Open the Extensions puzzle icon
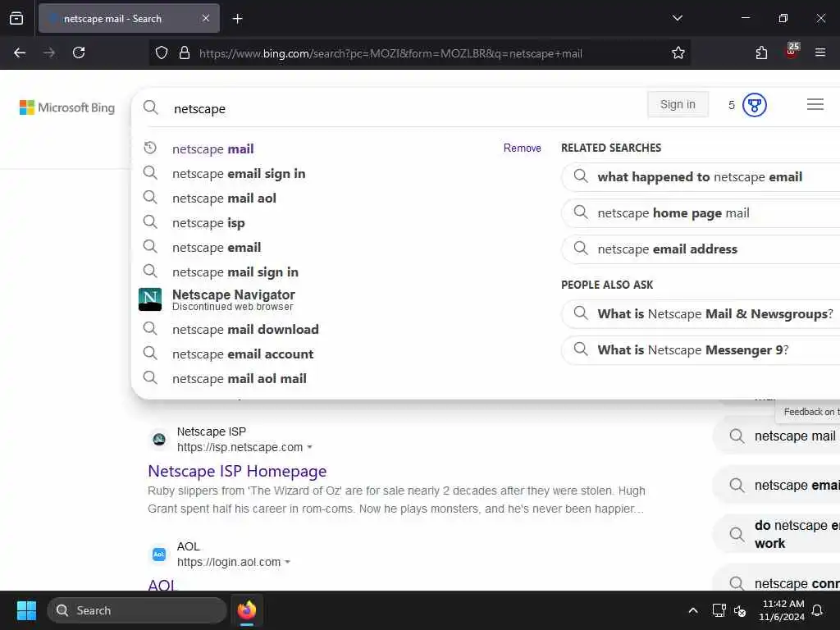The image size is (840, 630). [x=761, y=53]
